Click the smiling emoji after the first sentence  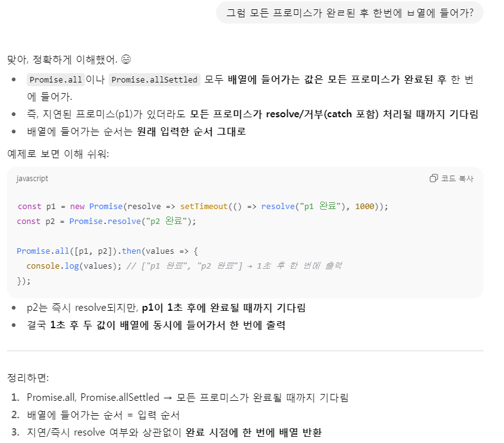click(126, 60)
